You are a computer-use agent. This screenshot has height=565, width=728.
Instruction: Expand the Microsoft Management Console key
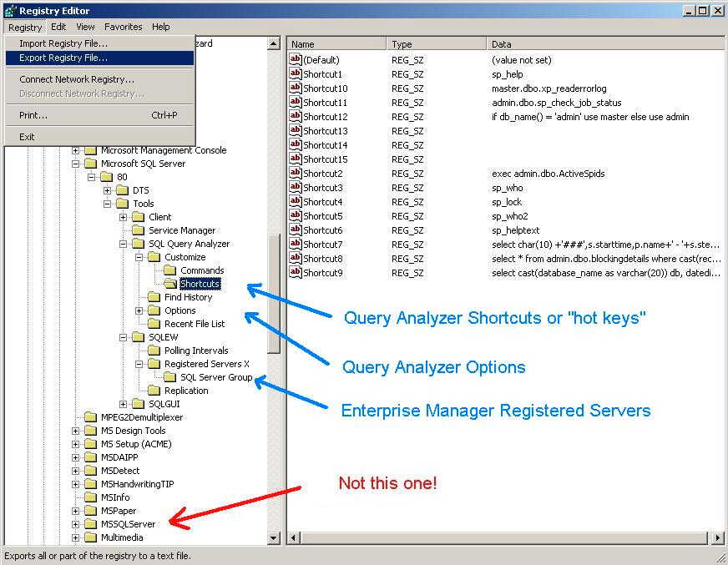(x=75, y=150)
